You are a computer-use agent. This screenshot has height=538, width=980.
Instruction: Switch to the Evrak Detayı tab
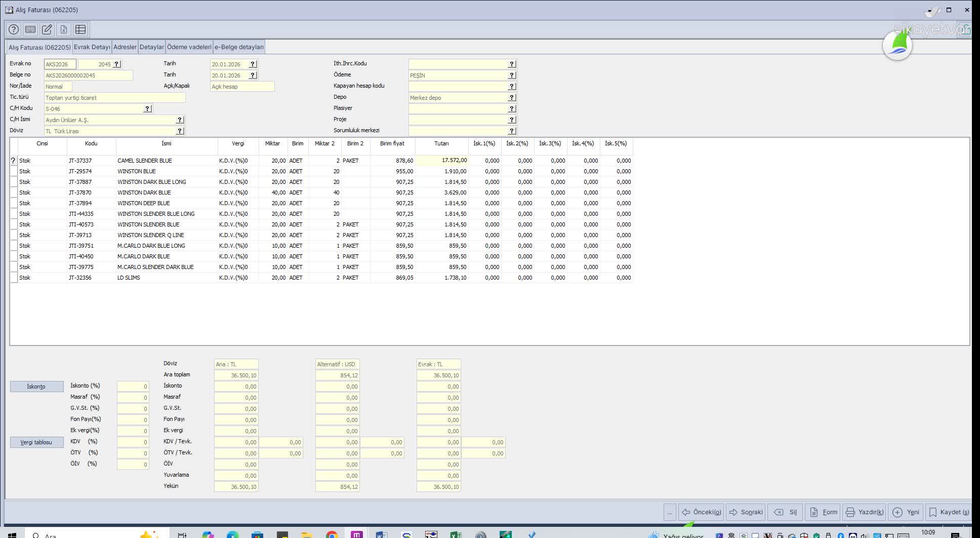pos(92,47)
